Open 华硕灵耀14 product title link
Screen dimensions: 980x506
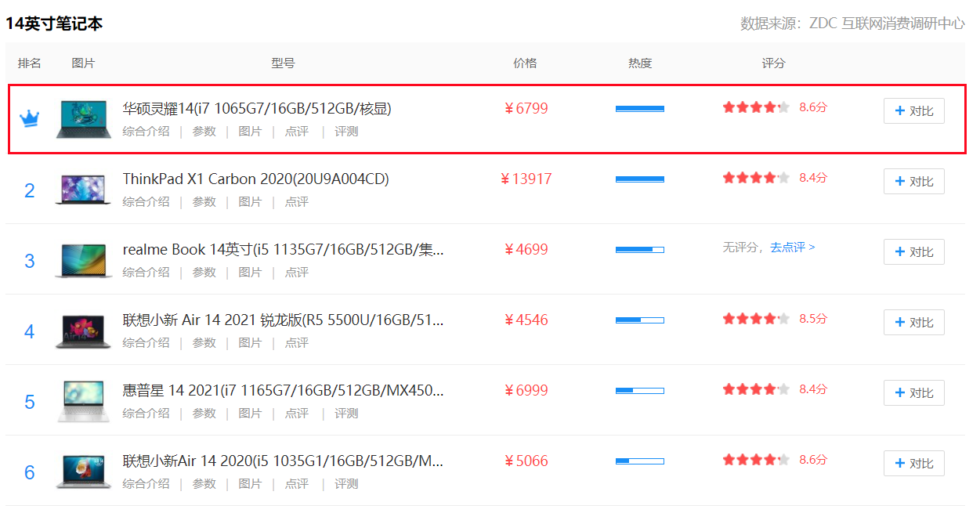257,109
